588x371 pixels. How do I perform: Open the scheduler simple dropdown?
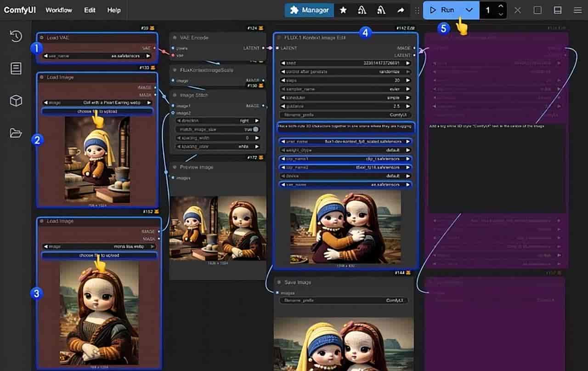pos(346,97)
